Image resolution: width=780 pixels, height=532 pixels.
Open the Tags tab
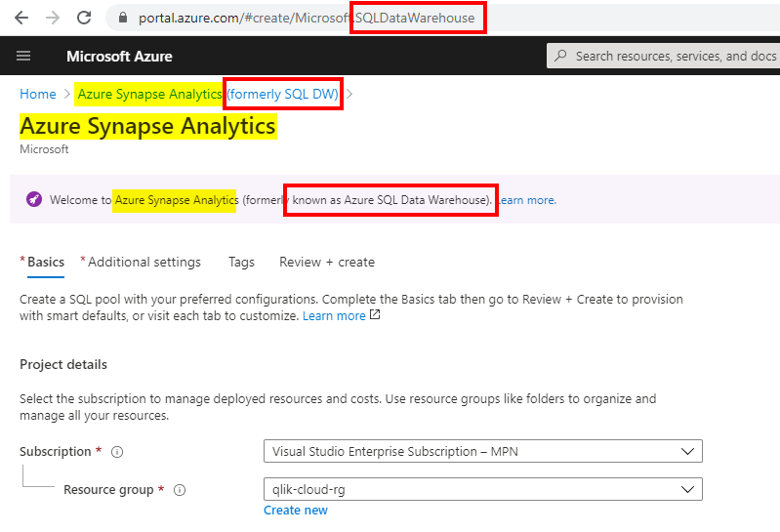click(x=241, y=262)
